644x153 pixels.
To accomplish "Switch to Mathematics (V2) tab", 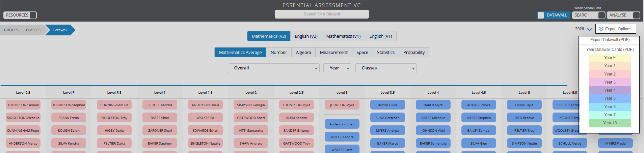I will [x=269, y=36].
